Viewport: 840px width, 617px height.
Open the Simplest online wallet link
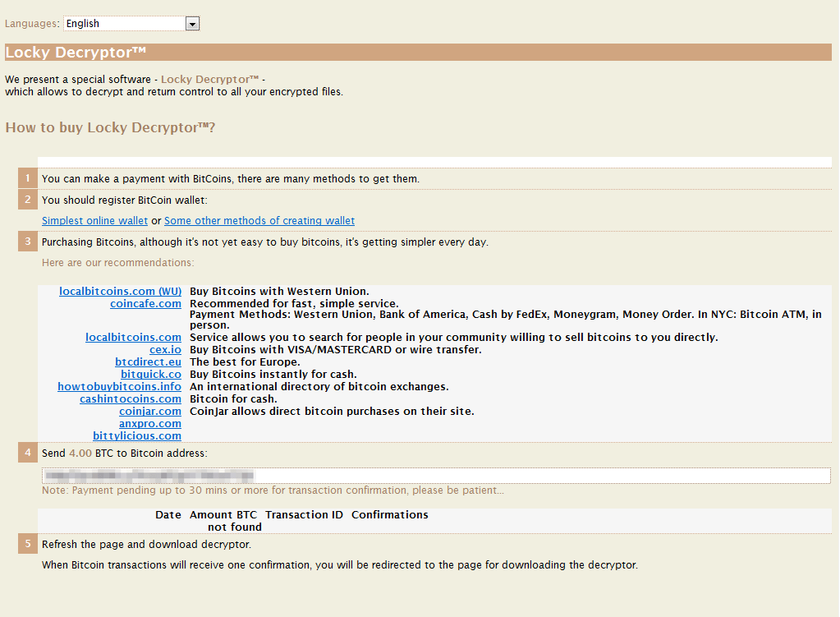[x=94, y=220]
